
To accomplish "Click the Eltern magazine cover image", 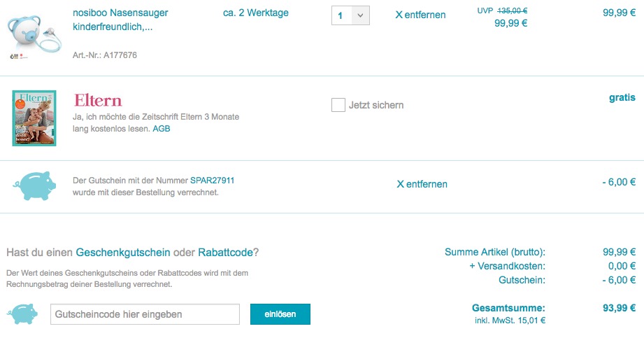I will pyautogui.click(x=34, y=118).
